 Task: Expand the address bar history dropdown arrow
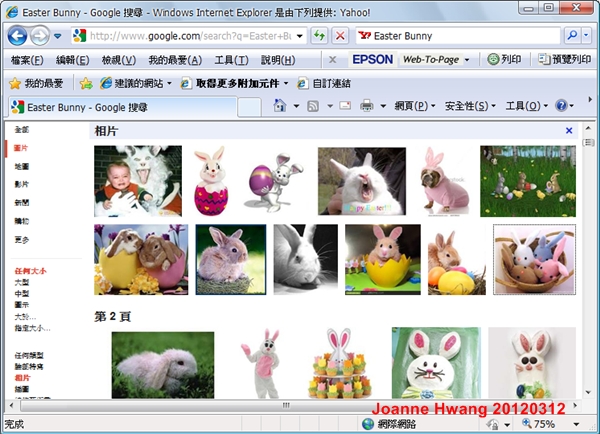(x=300, y=36)
